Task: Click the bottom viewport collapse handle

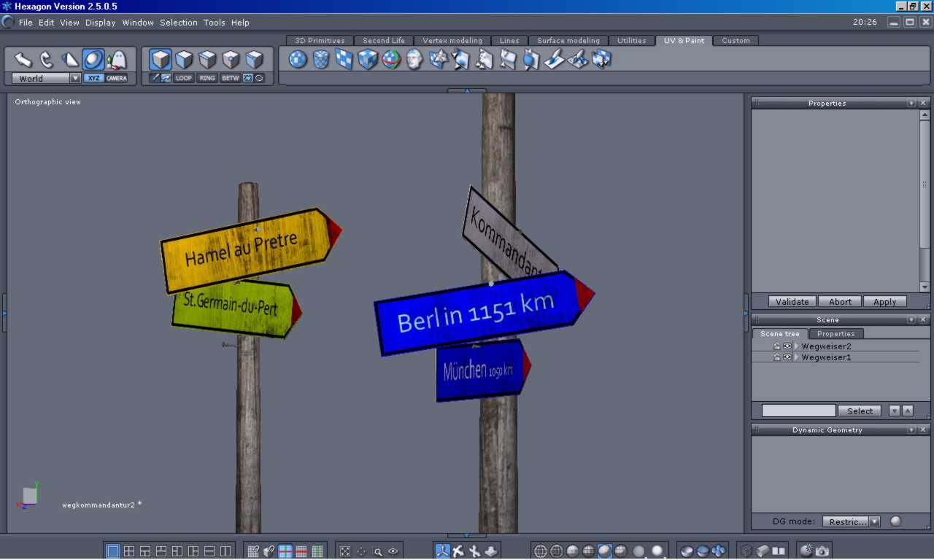Action: (x=466, y=536)
